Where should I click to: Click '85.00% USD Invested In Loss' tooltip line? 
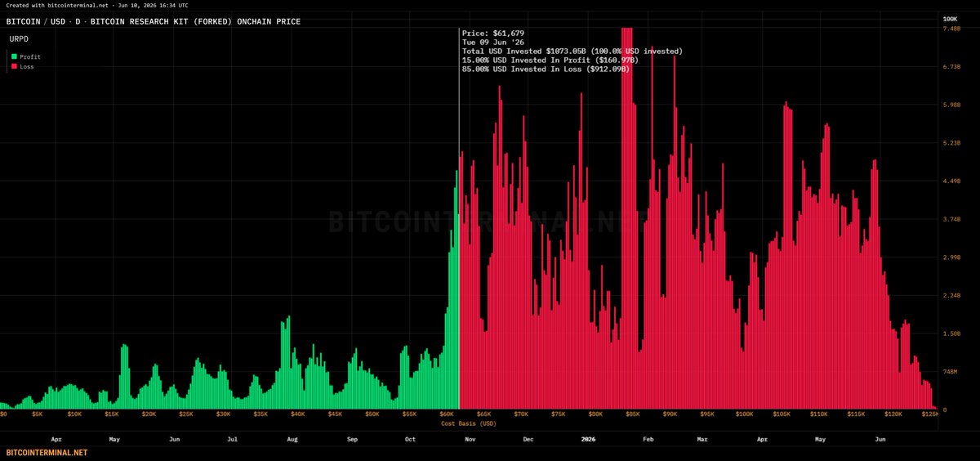[x=546, y=69]
